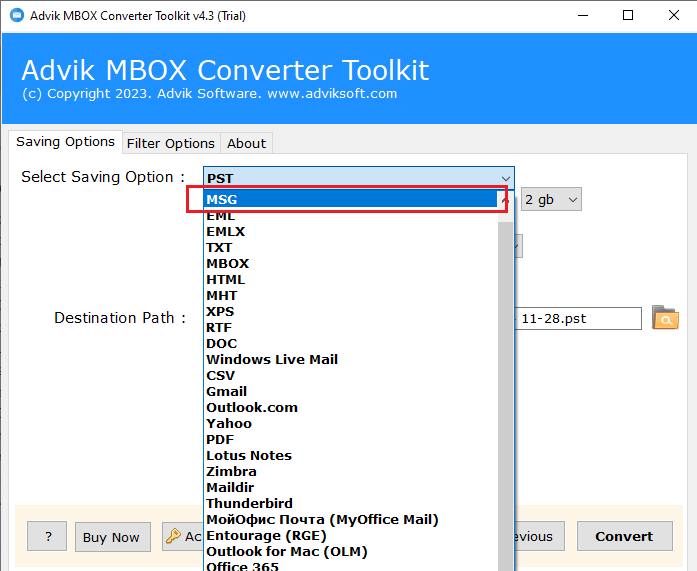This screenshot has height=571, width=697.
Task: Pick MBOX in the dropdown list
Action: (x=350, y=264)
